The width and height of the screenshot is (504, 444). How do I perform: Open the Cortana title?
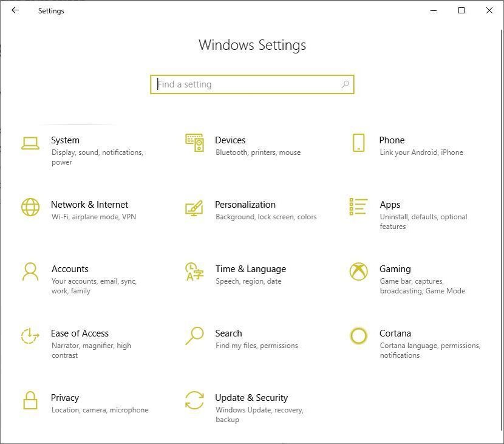tap(395, 333)
